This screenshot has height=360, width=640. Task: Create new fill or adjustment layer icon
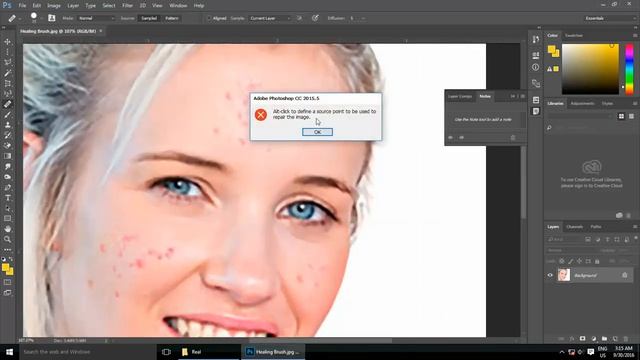coord(593,339)
